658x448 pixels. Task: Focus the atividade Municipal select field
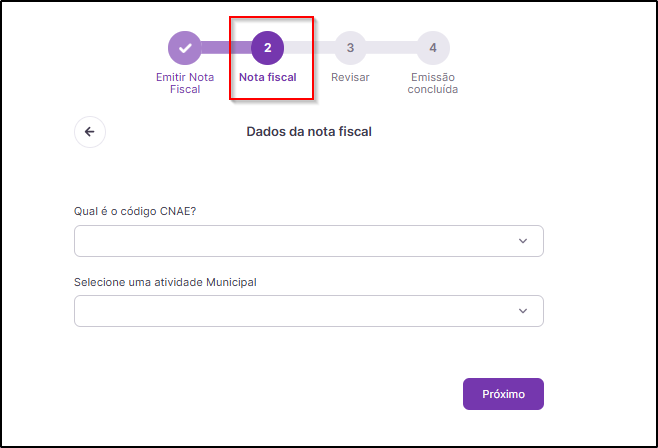coord(309,311)
